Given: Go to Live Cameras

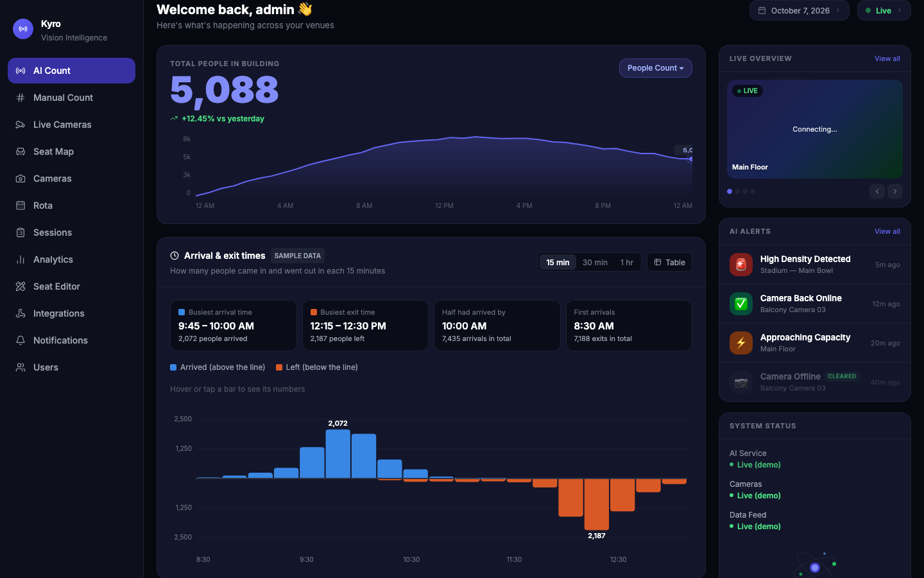Looking at the screenshot, I should pyautogui.click(x=71, y=125).
